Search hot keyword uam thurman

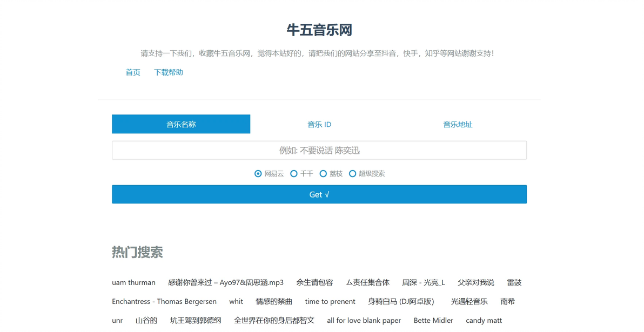pos(133,282)
